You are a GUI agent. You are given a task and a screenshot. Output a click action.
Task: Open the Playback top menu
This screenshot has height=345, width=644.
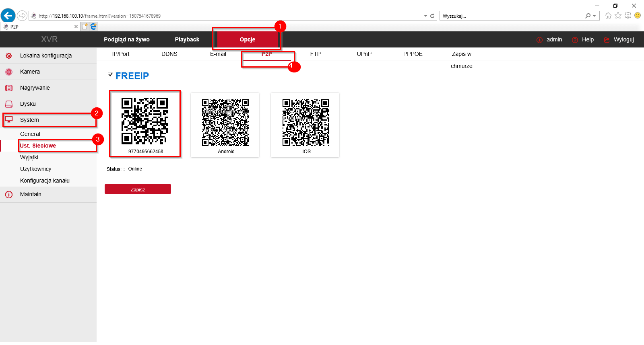coord(187,39)
